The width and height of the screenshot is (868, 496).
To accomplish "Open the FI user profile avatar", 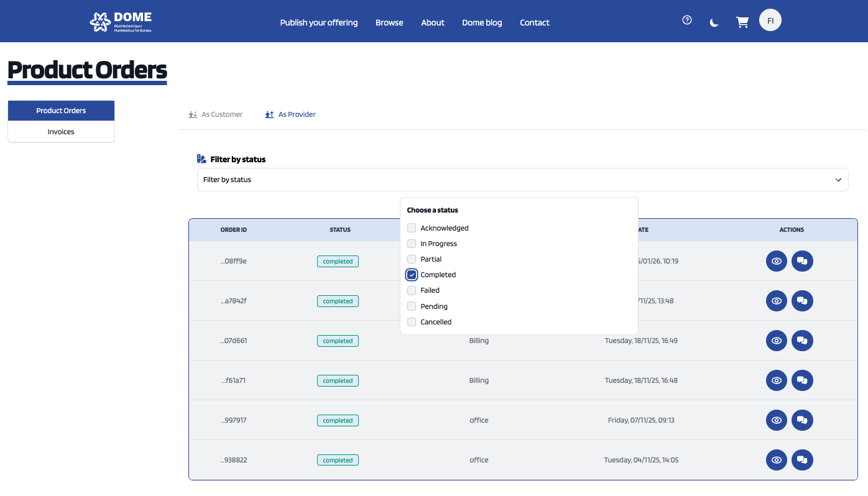I will (770, 21).
